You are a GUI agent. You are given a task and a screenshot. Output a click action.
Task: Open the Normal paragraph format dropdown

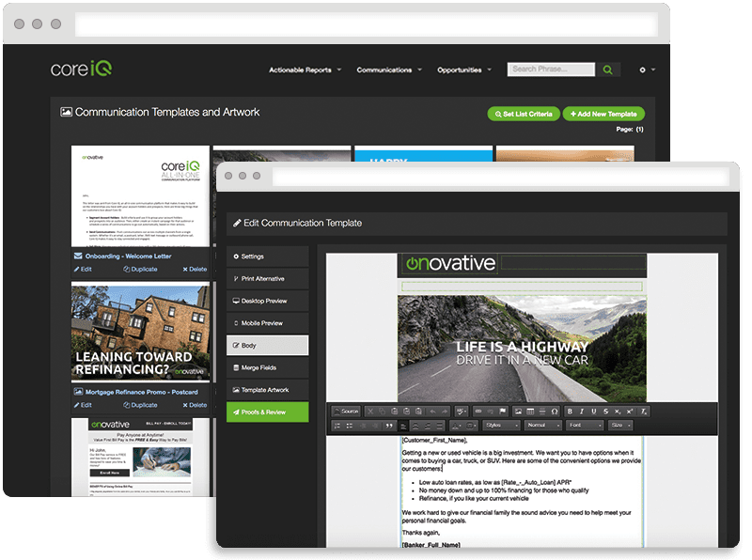point(543,426)
